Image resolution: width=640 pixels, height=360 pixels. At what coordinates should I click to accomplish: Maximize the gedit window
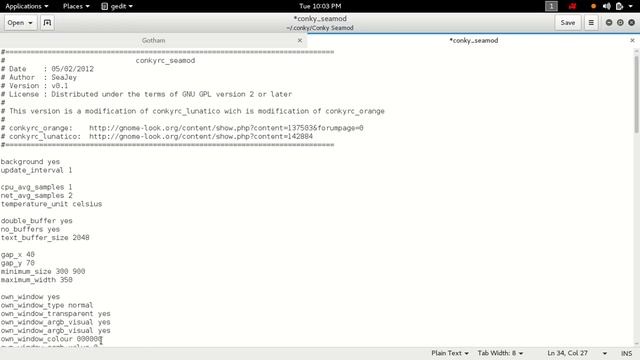pos(620,23)
